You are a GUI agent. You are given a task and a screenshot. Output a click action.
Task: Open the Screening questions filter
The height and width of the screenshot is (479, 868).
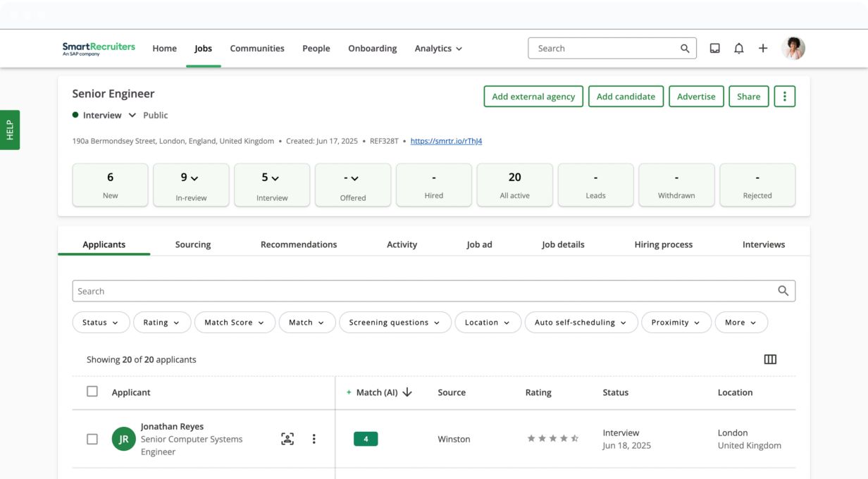(394, 323)
